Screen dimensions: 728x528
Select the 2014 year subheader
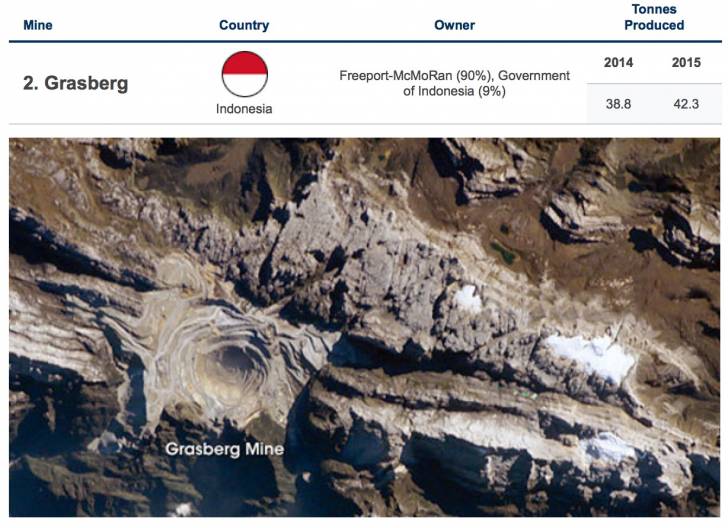(x=618, y=63)
